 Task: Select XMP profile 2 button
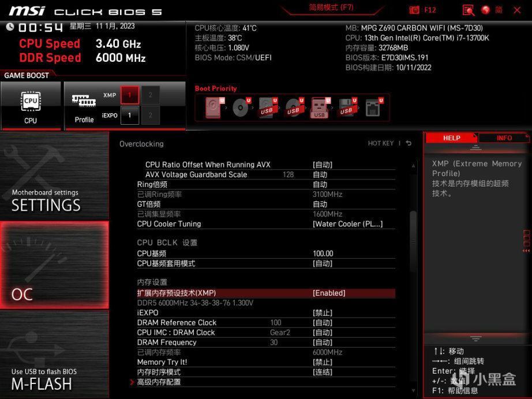pyautogui.click(x=150, y=95)
